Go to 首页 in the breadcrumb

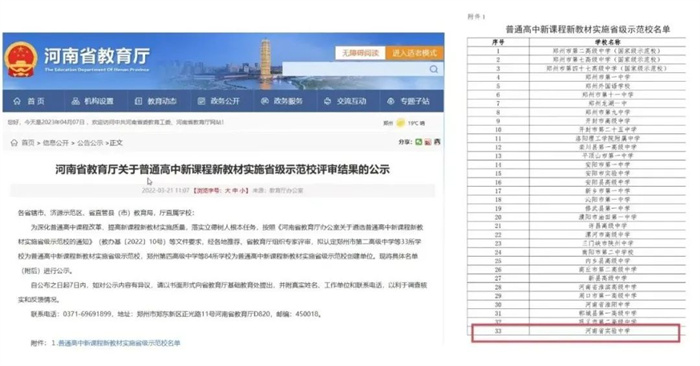click(x=28, y=143)
